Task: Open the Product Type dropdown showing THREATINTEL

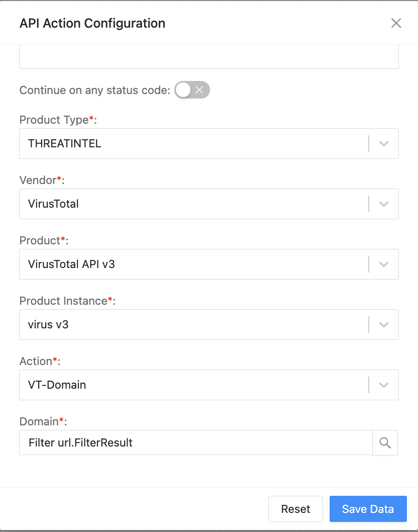Action: pos(201,143)
